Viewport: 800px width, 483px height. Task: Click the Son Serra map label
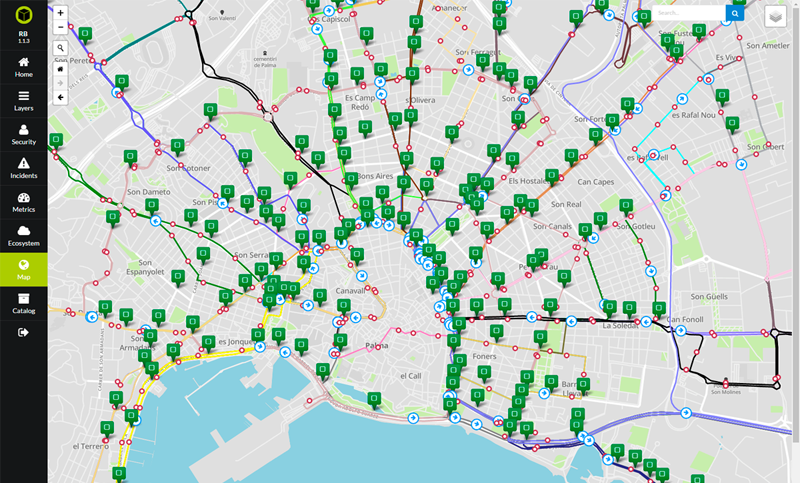coord(251,255)
